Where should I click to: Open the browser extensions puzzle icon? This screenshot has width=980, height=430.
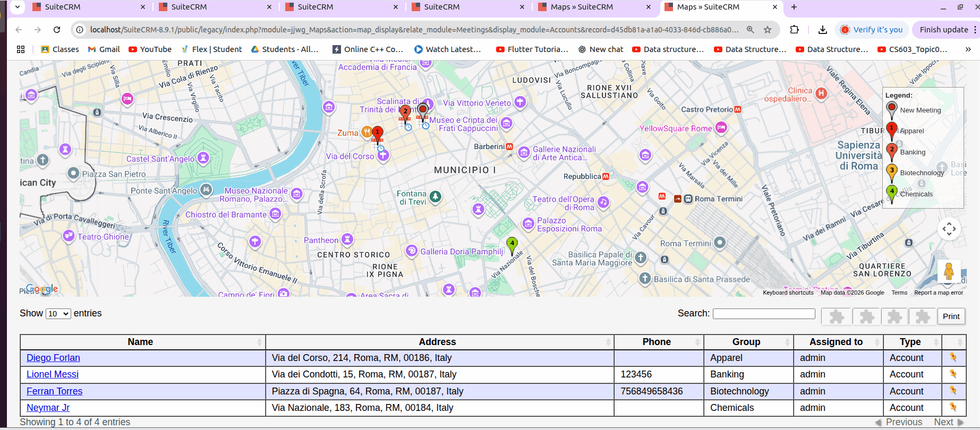[795, 30]
